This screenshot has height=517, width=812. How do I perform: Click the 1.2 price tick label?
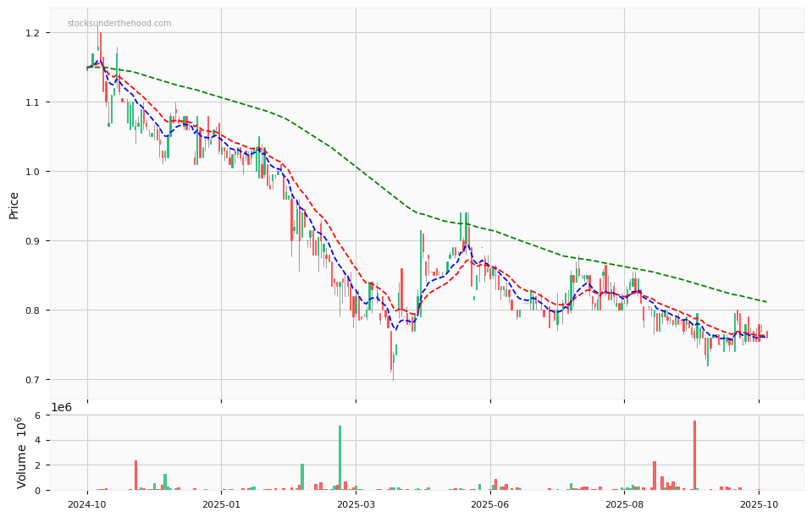pyautogui.click(x=33, y=33)
